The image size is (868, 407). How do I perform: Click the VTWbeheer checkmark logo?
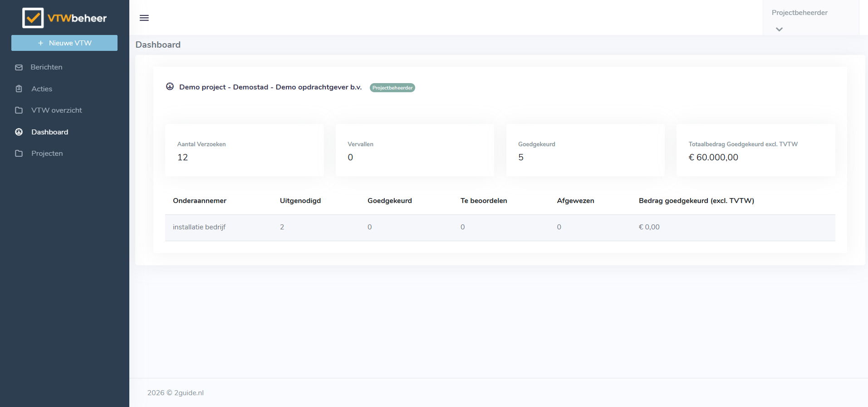pyautogui.click(x=33, y=18)
